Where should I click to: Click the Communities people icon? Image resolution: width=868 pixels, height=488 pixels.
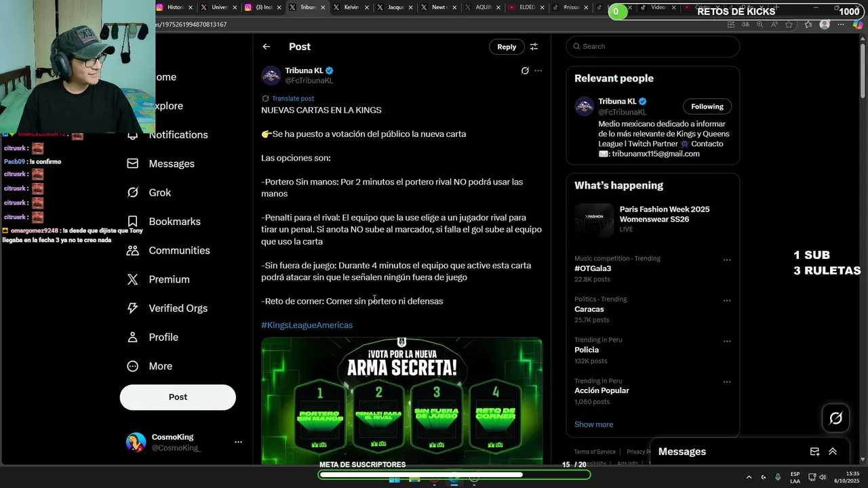(133, 251)
